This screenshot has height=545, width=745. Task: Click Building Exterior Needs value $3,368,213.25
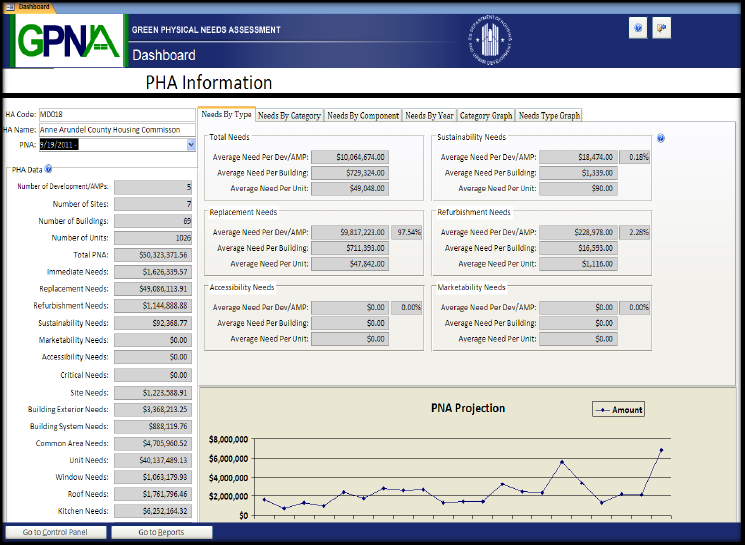(x=153, y=410)
